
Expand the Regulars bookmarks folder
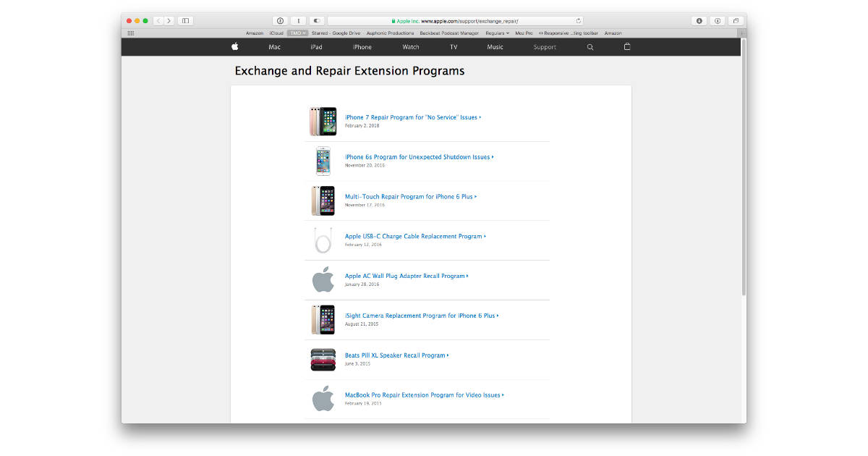(497, 33)
